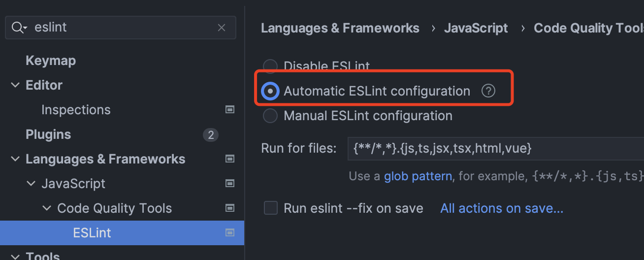Select the Disable ESLint radio button

click(x=270, y=66)
